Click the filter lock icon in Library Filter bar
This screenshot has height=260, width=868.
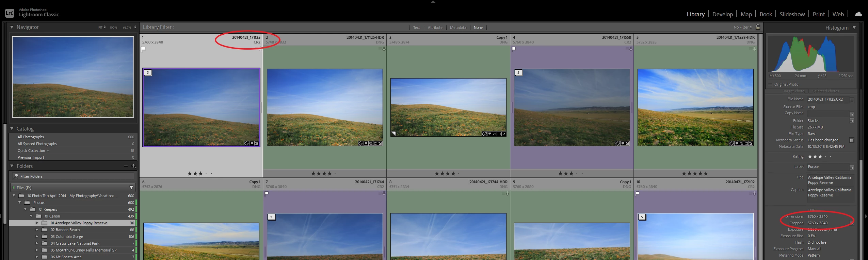coord(758,27)
